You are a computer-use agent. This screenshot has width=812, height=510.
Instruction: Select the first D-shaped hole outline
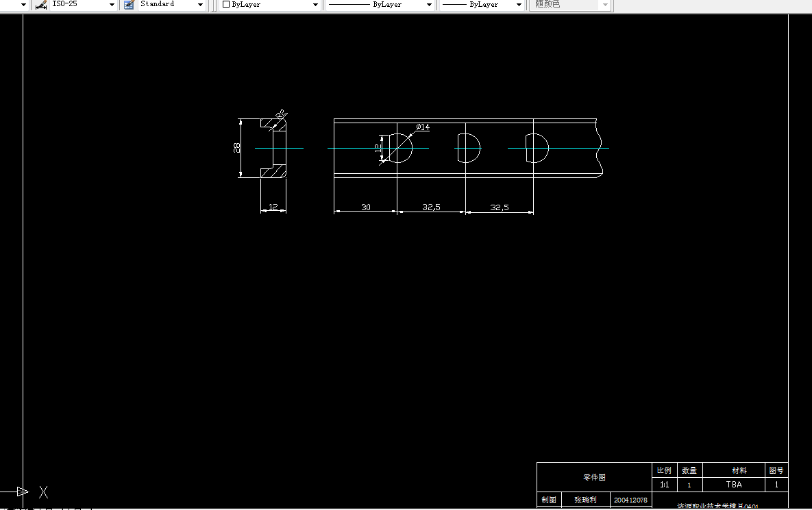[x=399, y=148]
